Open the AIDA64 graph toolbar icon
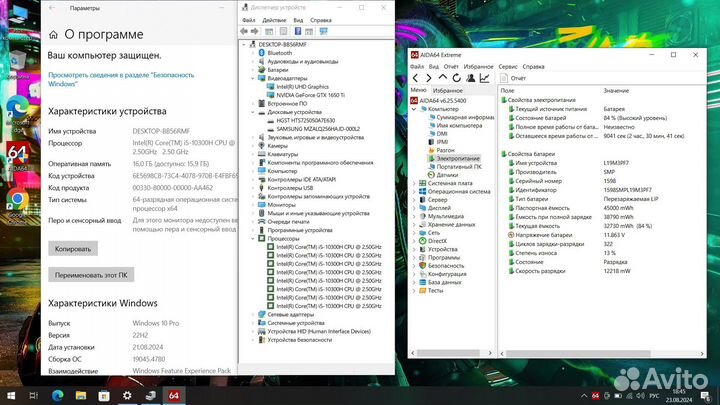 coord(484,78)
